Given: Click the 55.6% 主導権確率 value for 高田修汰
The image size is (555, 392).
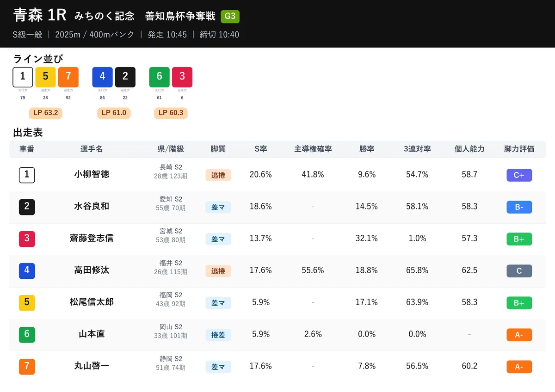Looking at the screenshot, I should [x=313, y=270].
